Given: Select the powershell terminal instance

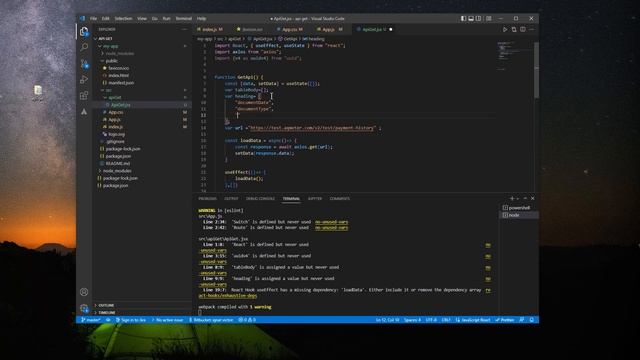Looking at the screenshot, I should click(x=519, y=208).
